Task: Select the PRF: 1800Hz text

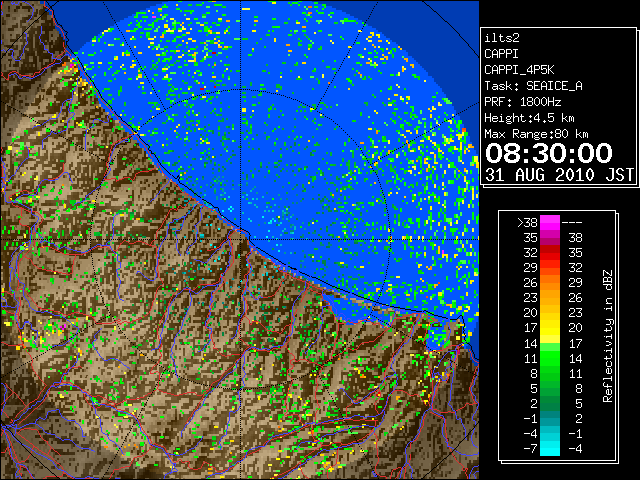Action: pyautogui.click(x=522, y=102)
